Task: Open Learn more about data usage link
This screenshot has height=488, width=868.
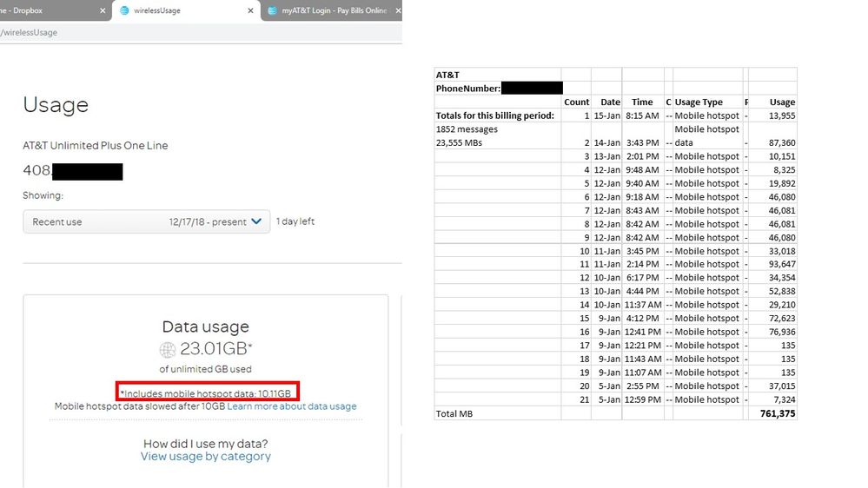Action: [291, 406]
